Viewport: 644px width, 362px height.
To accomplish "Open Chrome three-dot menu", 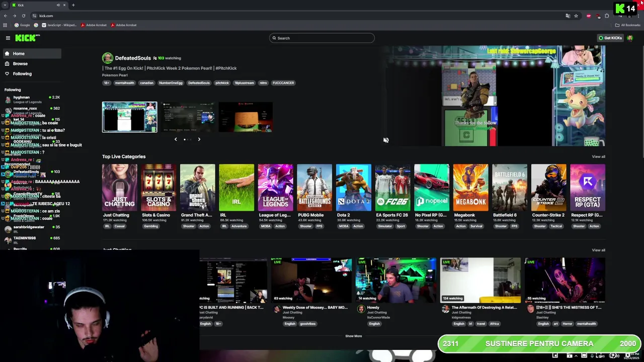I will point(638,16).
